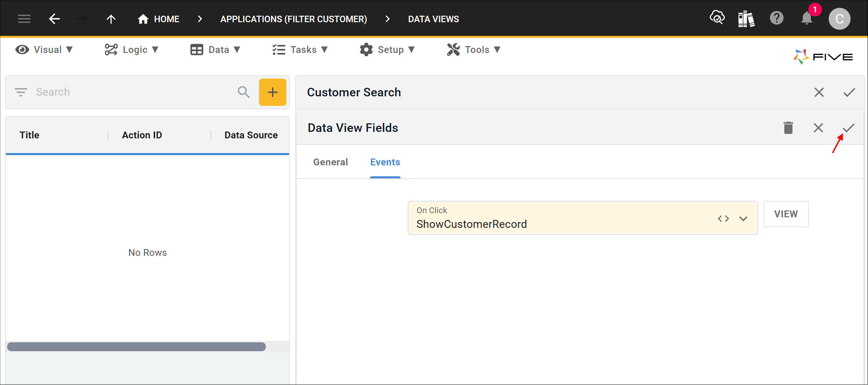Open the Tasks menu

[300, 50]
